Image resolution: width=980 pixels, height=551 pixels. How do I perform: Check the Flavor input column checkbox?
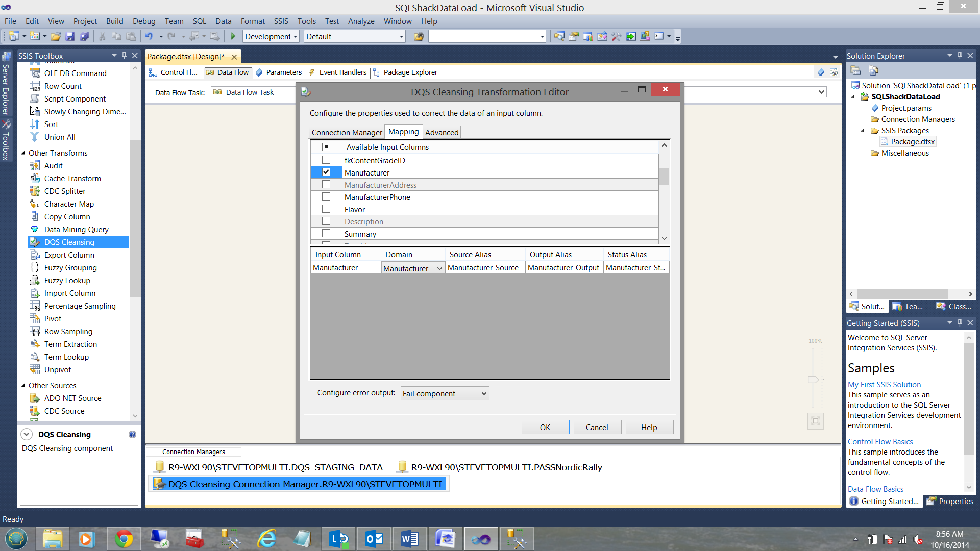tap(326, 209)
